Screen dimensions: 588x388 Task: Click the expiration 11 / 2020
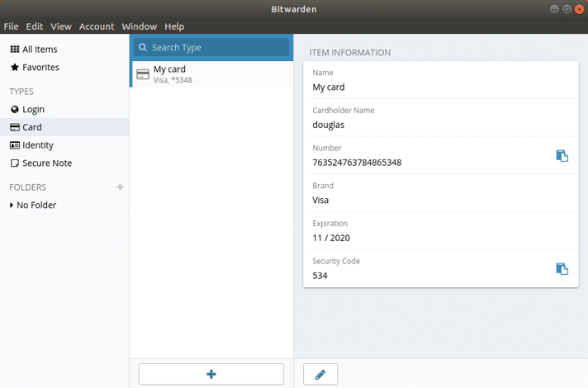pos(331,238)
